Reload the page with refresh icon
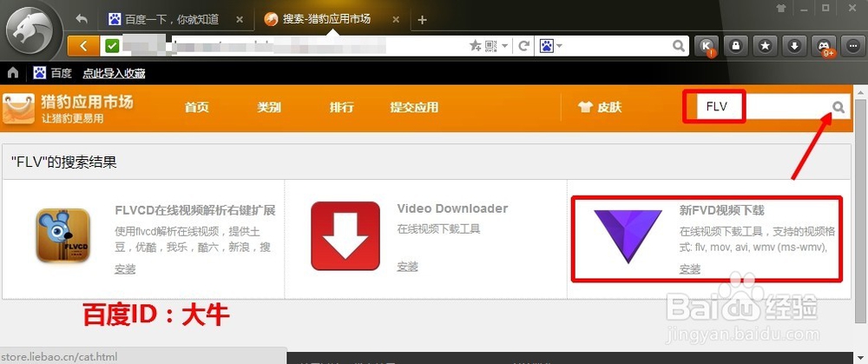 523,46
